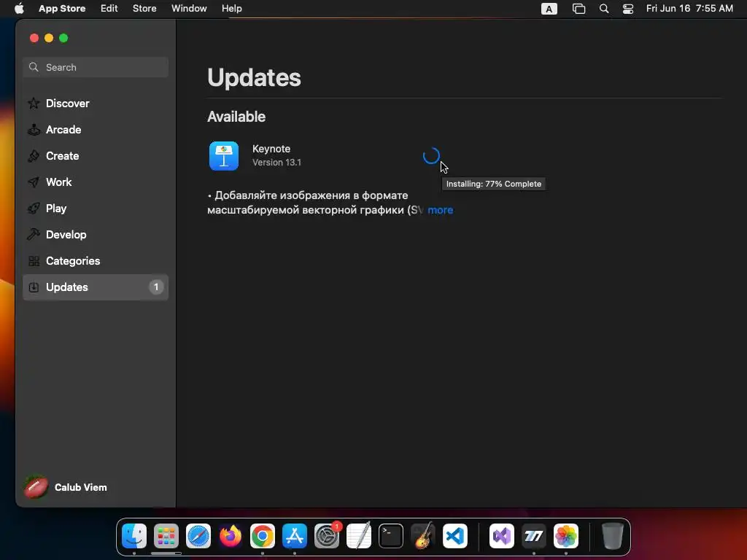Click the Play rocket icon
This screenshot has width=747, height=560.
tap(34, 208)
